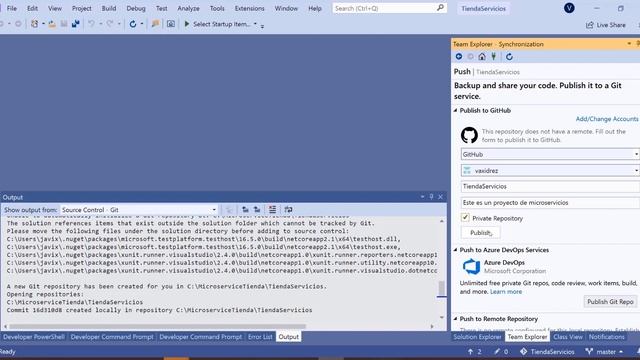The height and width of the screenshot is (360, 640).
Task: Click the Azure DevOps logo
Action: tap(471, 267)
